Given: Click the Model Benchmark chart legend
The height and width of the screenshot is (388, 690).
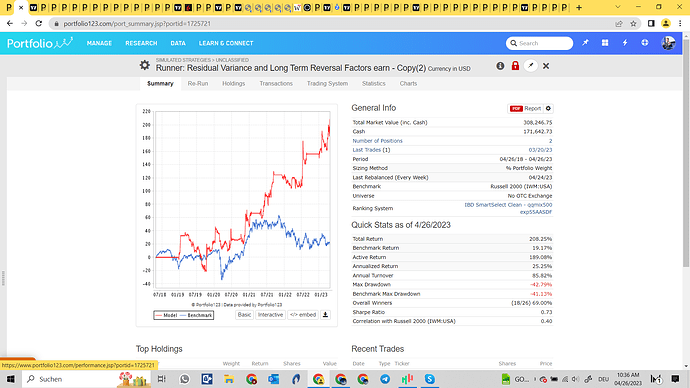Looking at the screenshot, I should click(184, 315).
